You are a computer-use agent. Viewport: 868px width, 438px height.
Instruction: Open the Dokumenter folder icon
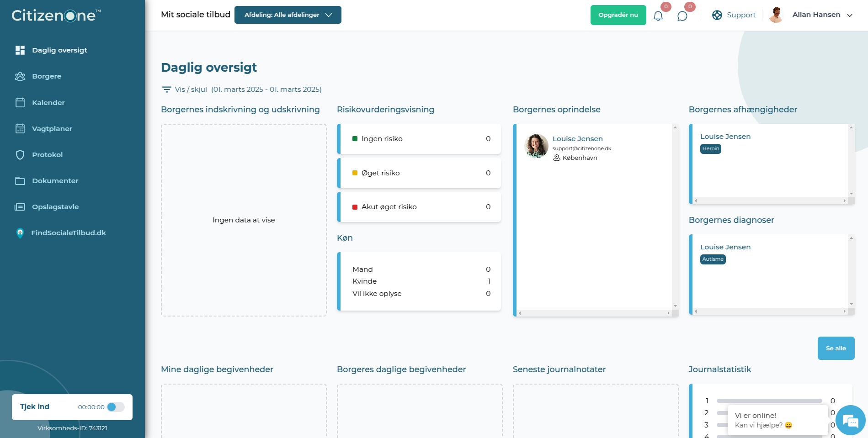(x=20, y=181)
